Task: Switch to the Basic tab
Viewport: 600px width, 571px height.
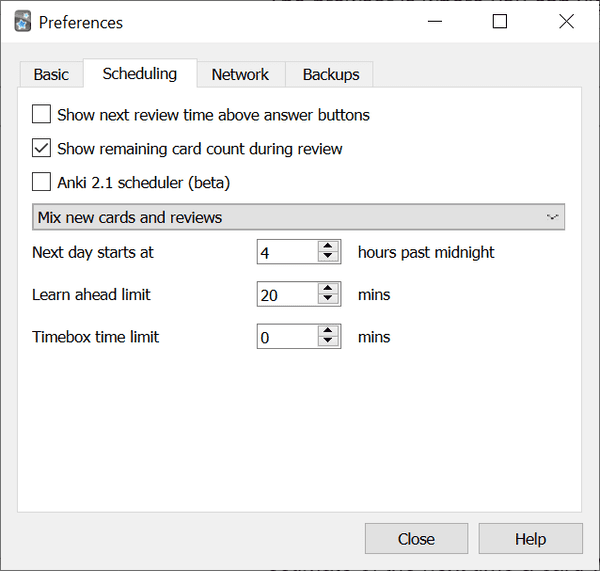Action: pyautogui.click(x=51, y=75)
